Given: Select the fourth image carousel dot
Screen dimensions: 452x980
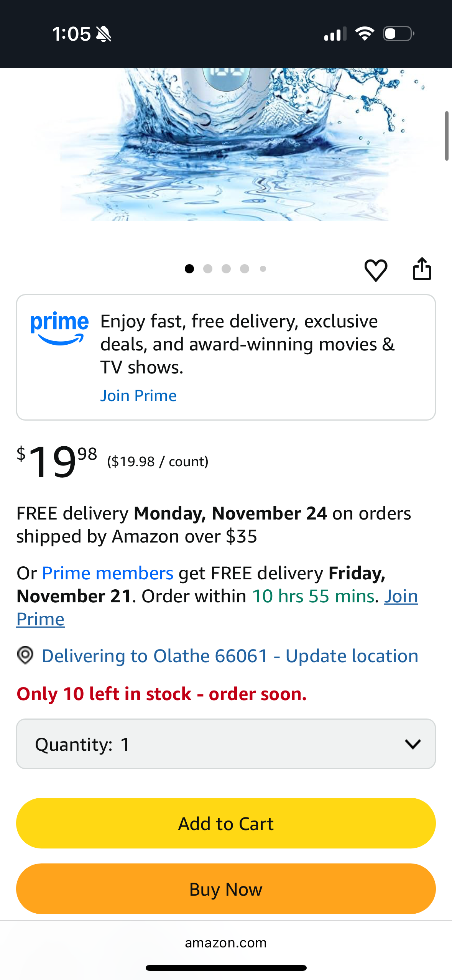Looking at the screenshot, I should pyautogui.click(x=245, y=269).
